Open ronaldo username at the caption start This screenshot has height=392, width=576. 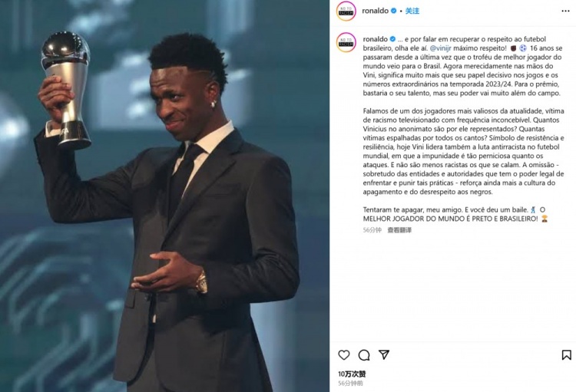coord(375,39)
